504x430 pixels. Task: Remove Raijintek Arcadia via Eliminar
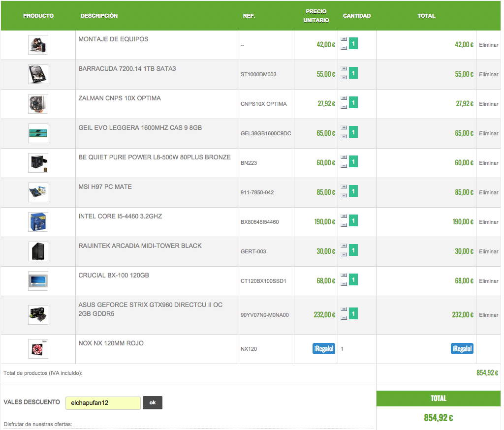[488, 252]
